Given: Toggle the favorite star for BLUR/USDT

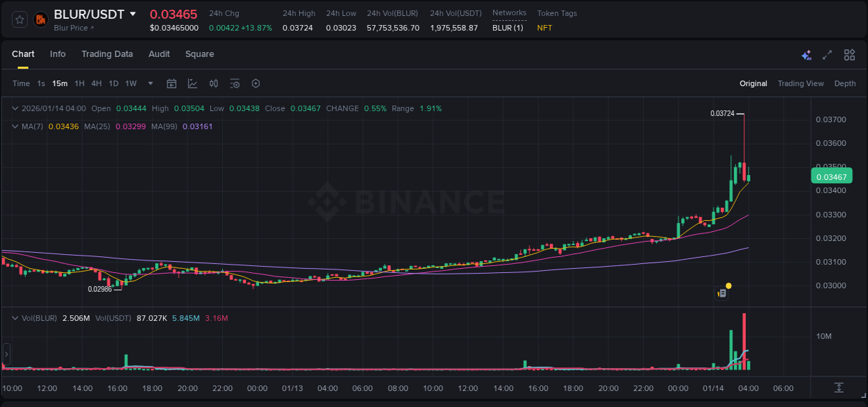Looking at the screenshot, I should (x=18, y=19).
